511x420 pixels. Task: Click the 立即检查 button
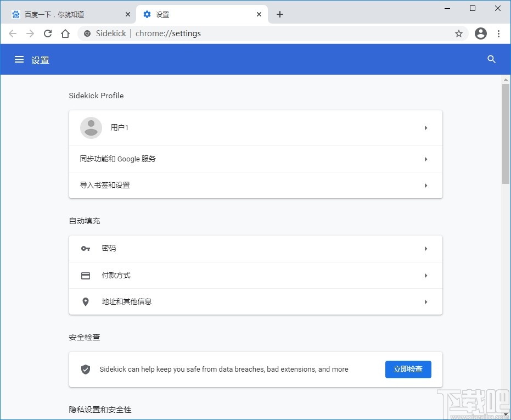pos(408,369)
